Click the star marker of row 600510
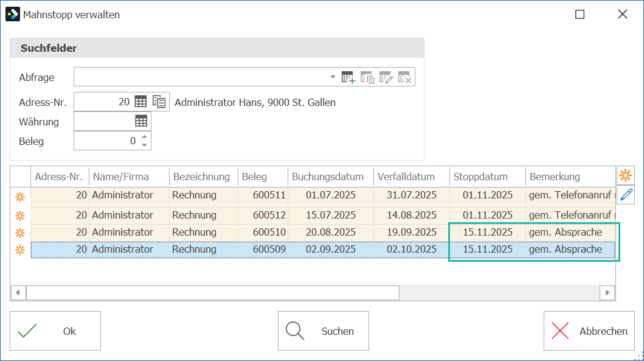This screenshot has width=644, height=361. [x=20, y=233]
